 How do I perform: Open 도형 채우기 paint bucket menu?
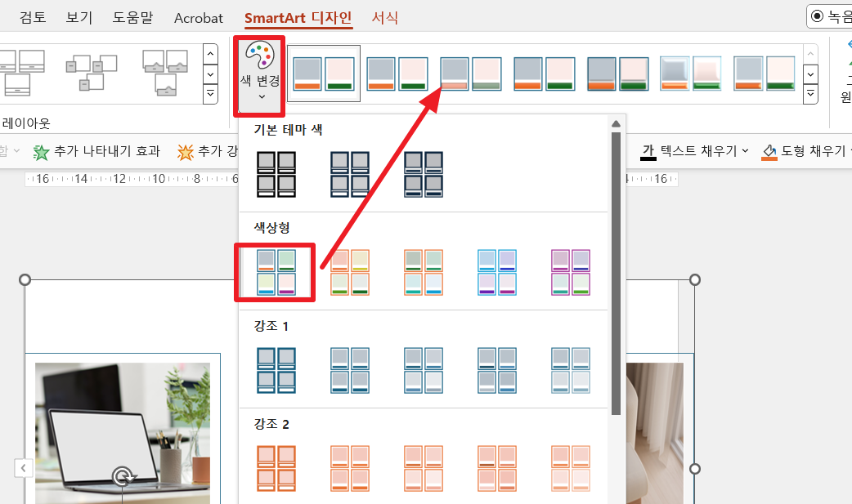806,151
